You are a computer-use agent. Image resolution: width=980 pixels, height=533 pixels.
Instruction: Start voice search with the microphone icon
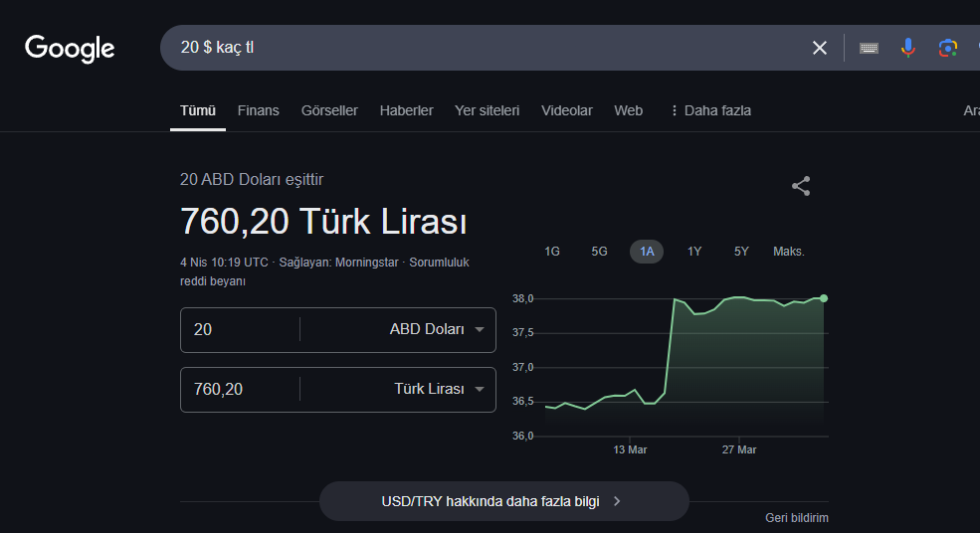coord(908,48)
